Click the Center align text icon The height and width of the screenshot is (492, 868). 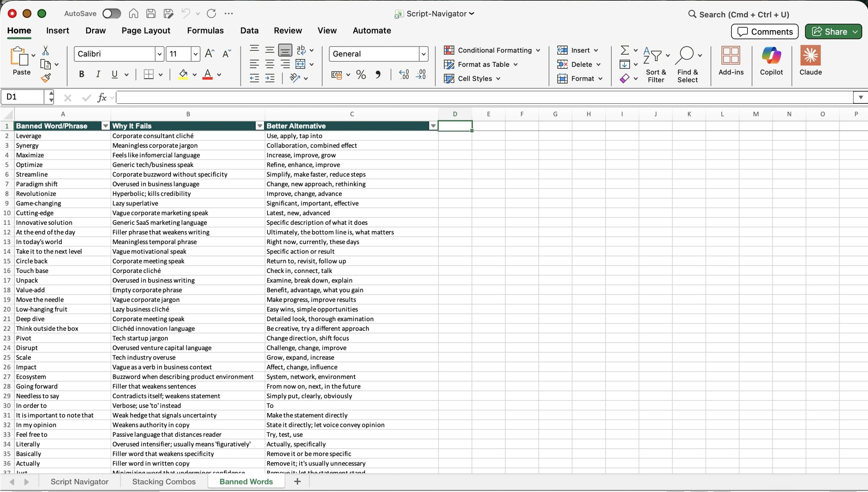coord(270,64)
